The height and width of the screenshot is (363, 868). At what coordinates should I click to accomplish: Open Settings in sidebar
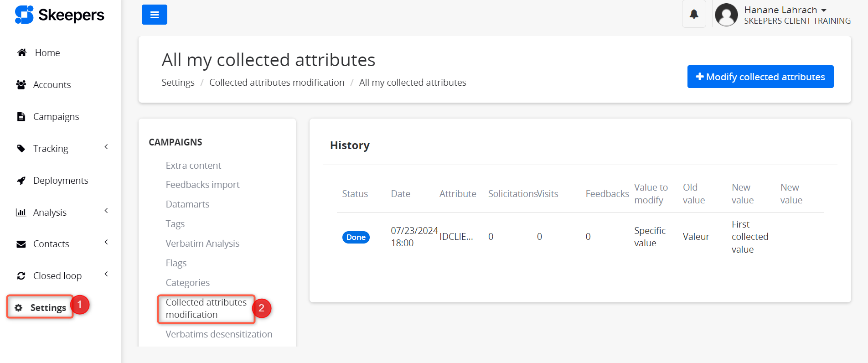pyautogui.click(x=48, y=308)
